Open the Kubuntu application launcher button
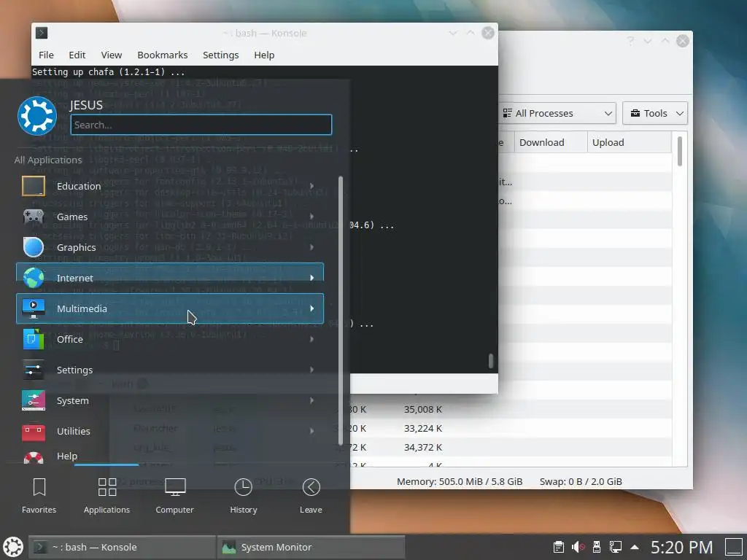Image resolution: width=747 pixels, height=560 pixels. [x=13, y=547]
